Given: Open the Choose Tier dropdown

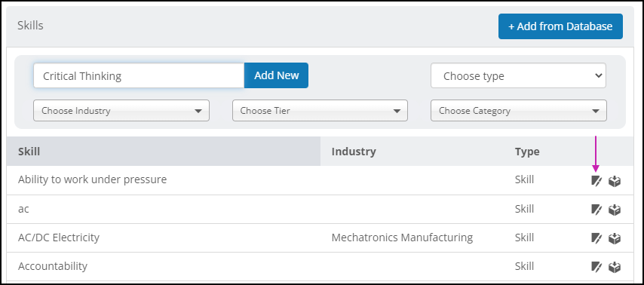Looking at the screenshot, I should coord(320,111).
